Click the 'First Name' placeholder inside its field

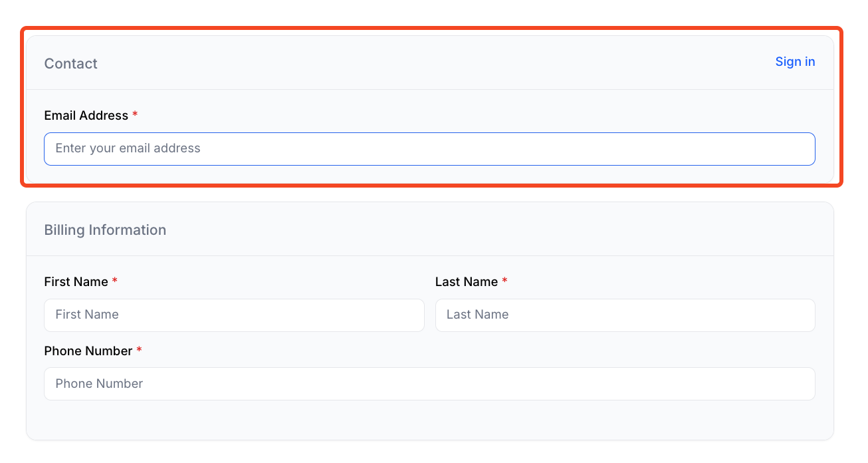87,315
